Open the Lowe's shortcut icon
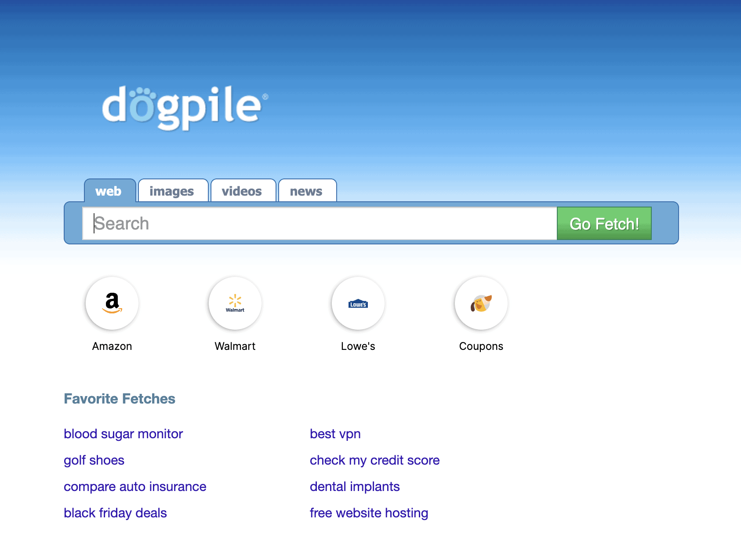The height and width of the screenshot is (560, 741). tap(358, 303)
